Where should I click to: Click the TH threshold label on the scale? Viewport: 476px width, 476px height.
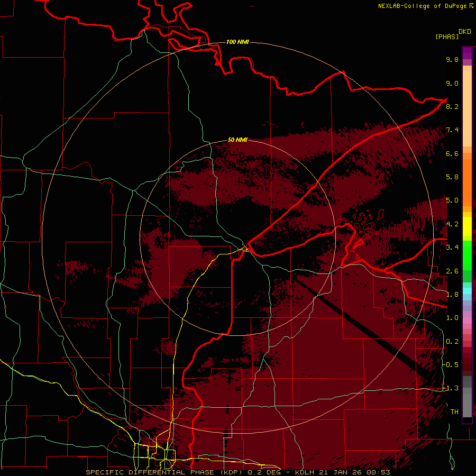pos(454,412)
